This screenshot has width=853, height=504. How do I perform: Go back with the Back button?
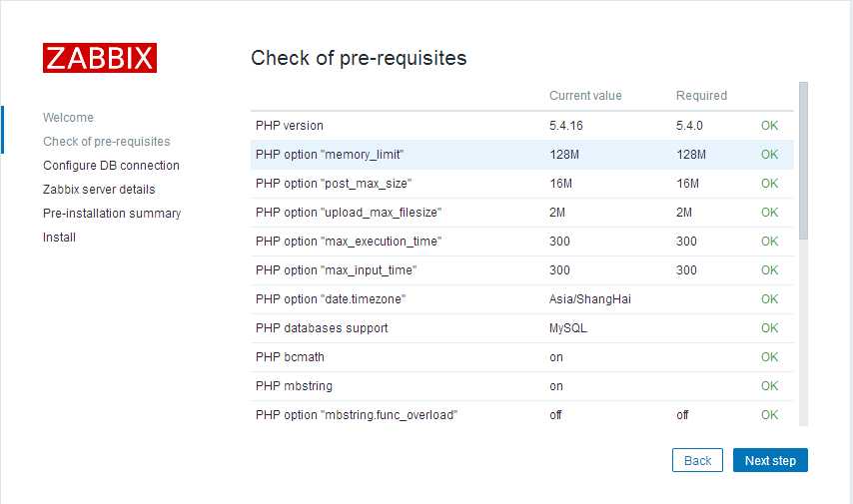point(697,460)
